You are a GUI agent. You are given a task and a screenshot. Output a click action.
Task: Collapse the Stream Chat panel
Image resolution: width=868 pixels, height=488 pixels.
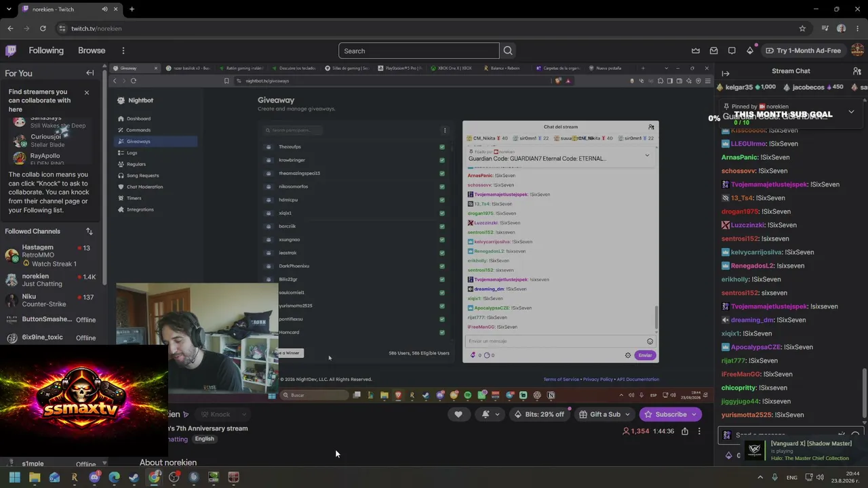pos(726,73)
